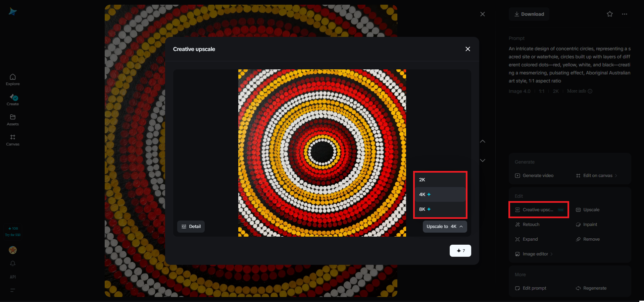This screenshot has height=302, width=644.
Task: Click Generate video
Action: click(x=534, y=176)
